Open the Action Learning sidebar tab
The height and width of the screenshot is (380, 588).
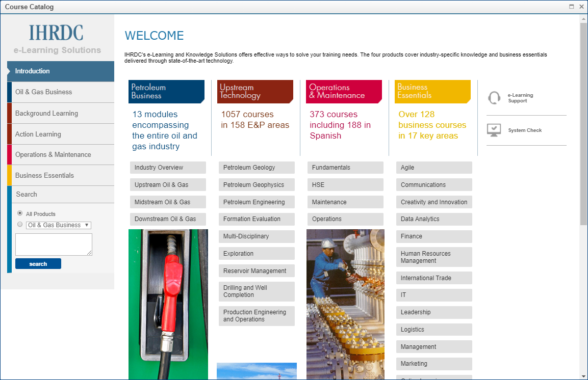coord(61,134)
